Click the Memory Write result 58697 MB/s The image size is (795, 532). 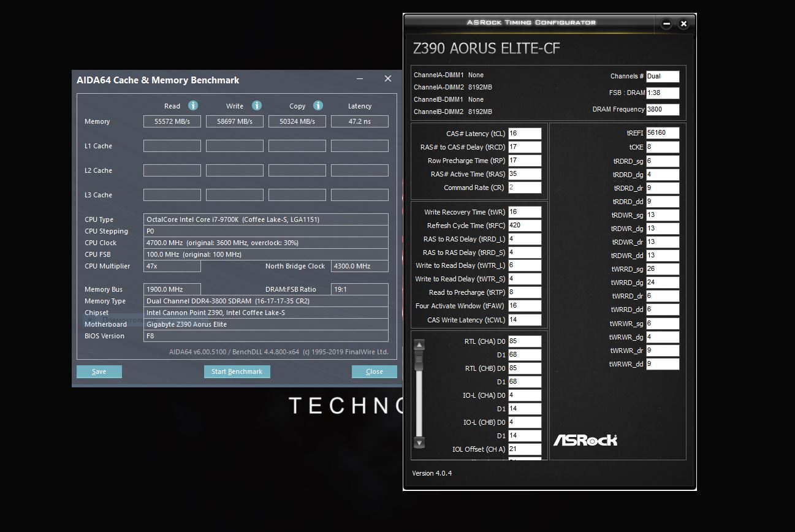pyautogui.click(x=235, y=121)
